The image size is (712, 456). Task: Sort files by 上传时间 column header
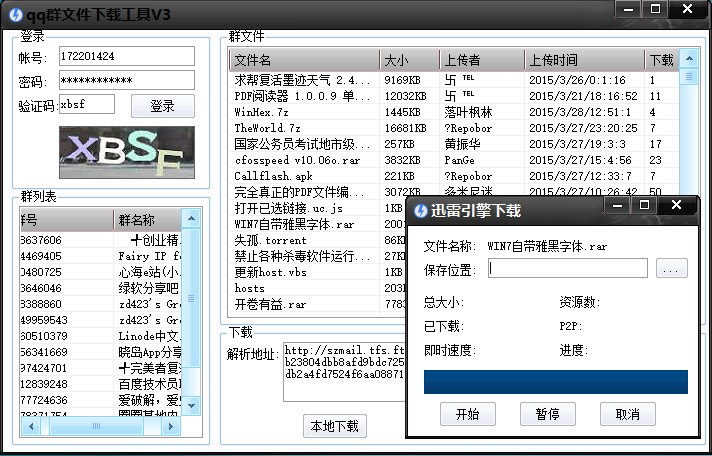pyautogui.click(x=585, y=60)
